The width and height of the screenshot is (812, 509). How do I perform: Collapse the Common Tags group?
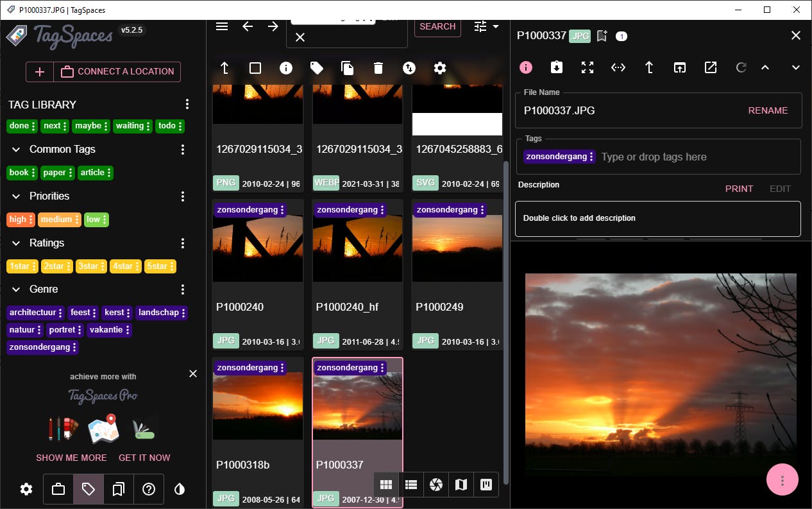click(x=16, y=149)
